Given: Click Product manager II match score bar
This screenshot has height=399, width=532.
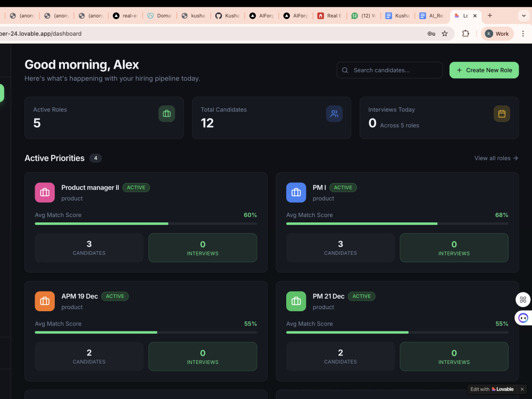Looking at the screenshot, I should click(146, 223).
